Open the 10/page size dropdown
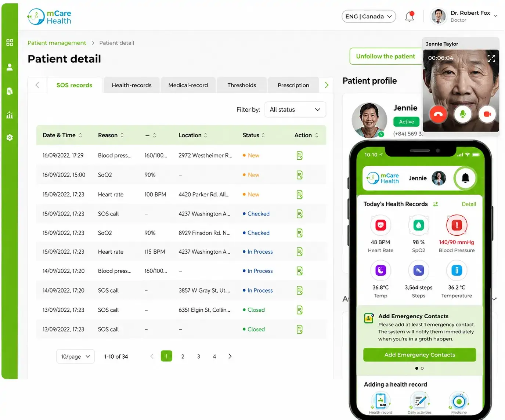 click(x=75, y=356)
